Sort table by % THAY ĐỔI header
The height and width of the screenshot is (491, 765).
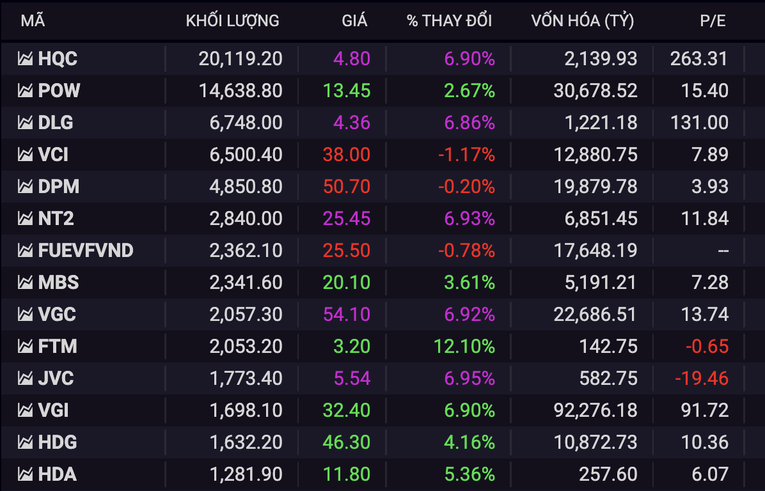coord(450,20)
